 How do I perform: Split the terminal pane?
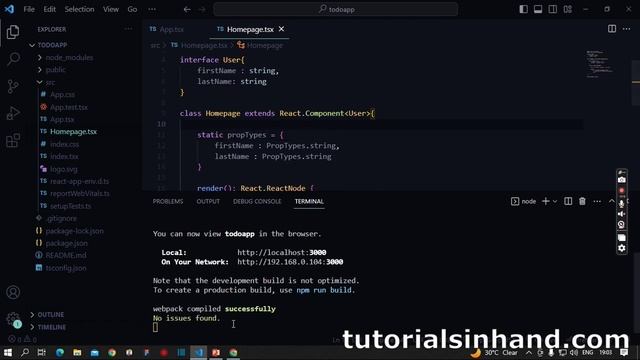(568, 201)
